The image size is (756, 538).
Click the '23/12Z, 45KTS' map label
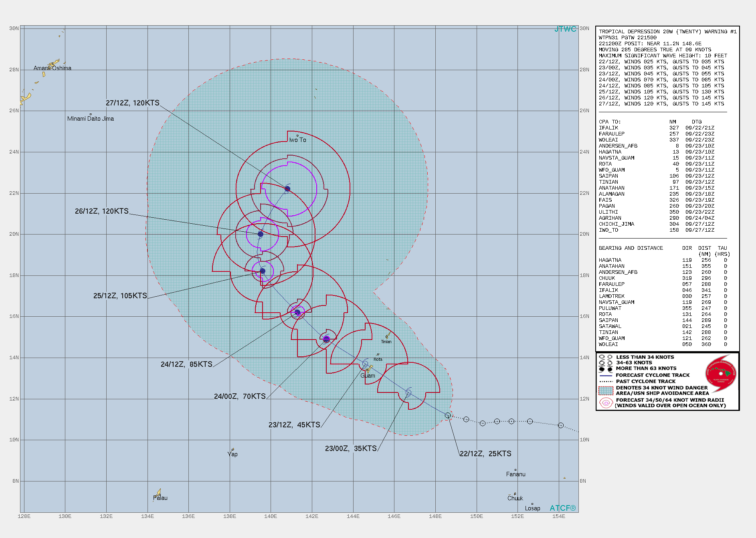pyautogui.click(x=294, y=425)
